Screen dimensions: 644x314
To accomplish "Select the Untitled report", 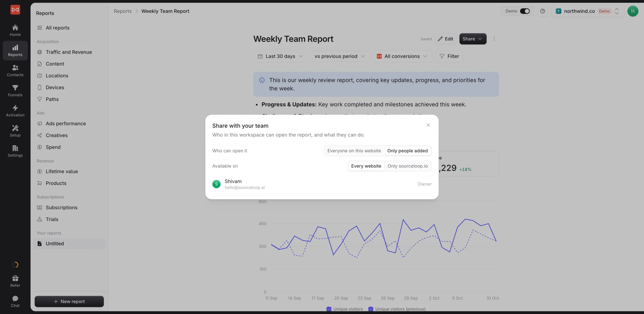I will [69, 244].
